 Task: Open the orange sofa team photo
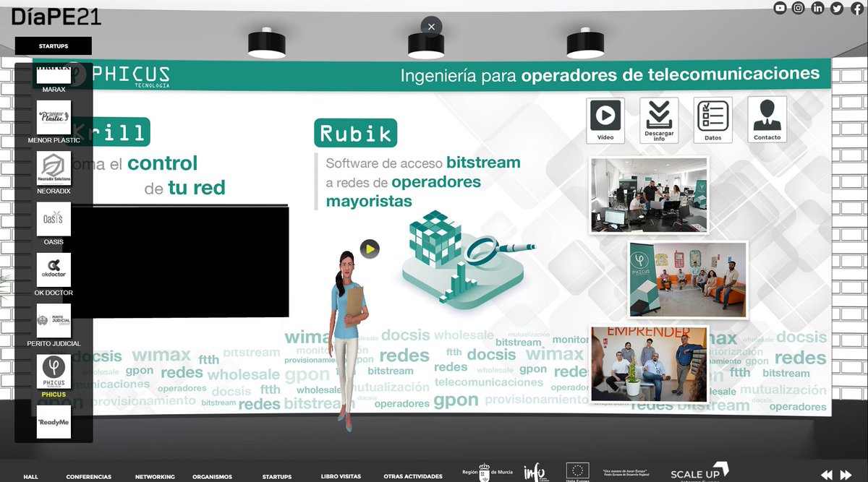point(687,280)
